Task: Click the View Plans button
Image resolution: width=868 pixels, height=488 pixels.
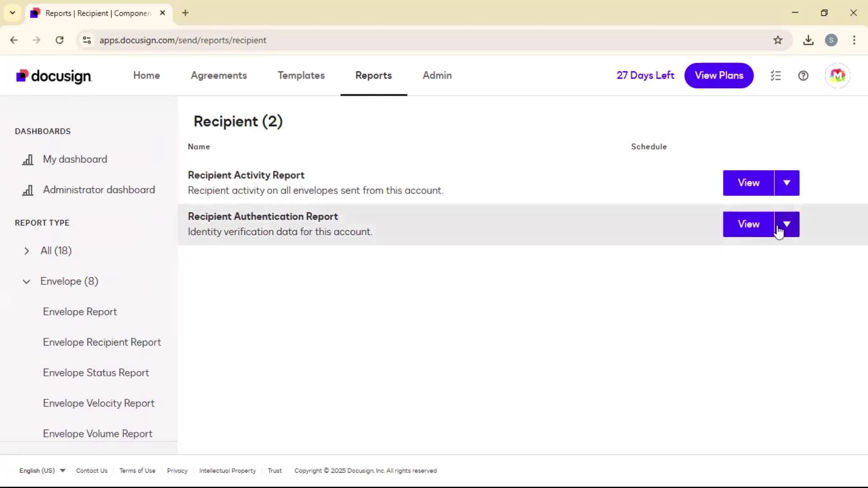Action: (719, 75)
